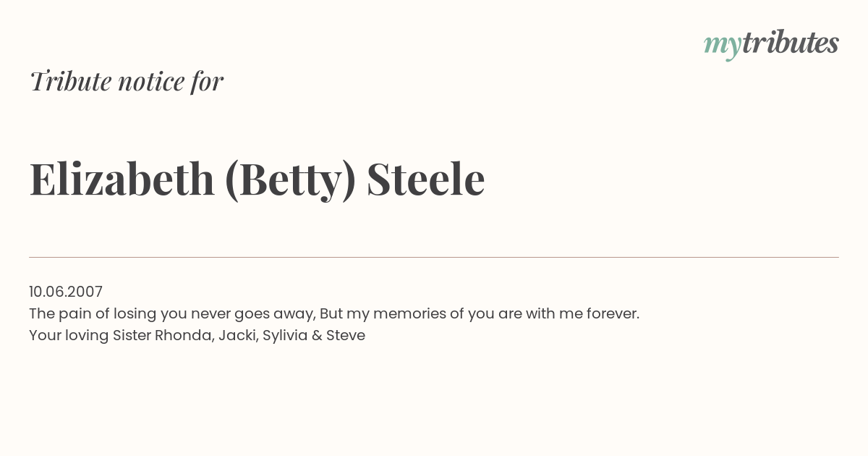Click the ampersand before Steve
The width and height of the screenshot is (868, 456).
tap(317, 335)
